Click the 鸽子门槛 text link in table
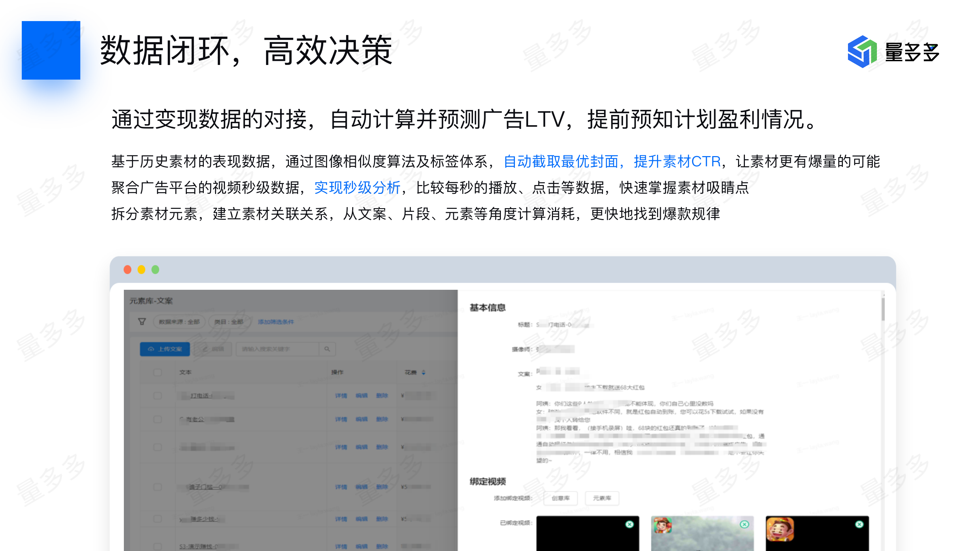Screen dimensions: 980x551 coord(214,487)
